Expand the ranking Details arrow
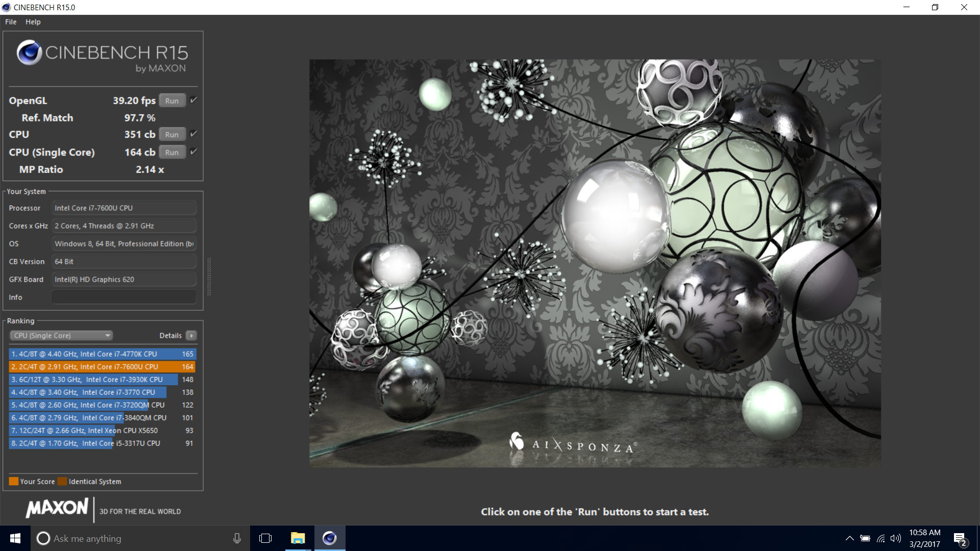The width and height of the screenshot is (980, 551). click(191, 335)
